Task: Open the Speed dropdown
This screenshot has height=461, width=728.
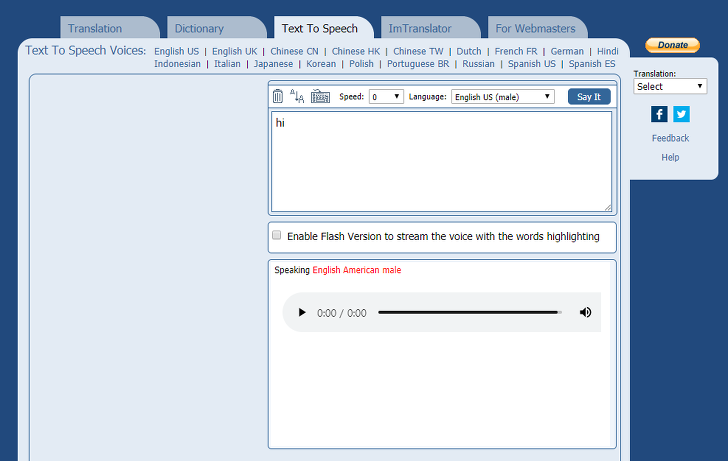Action: (x=386, y=97)
